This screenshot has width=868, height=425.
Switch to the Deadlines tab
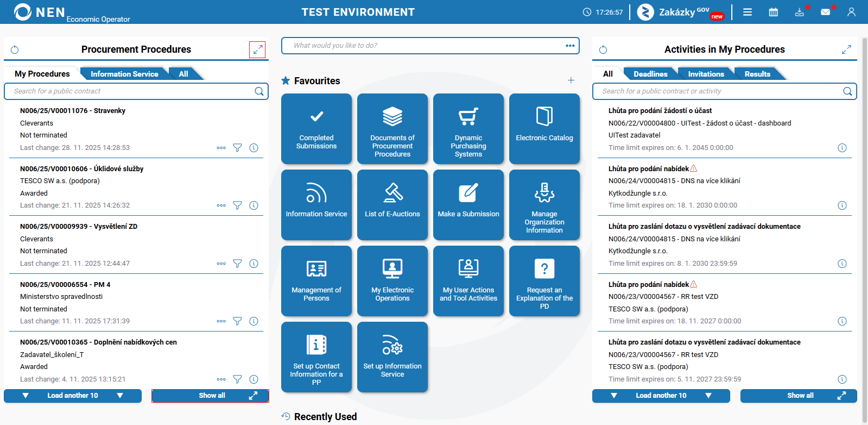[650, 74]
